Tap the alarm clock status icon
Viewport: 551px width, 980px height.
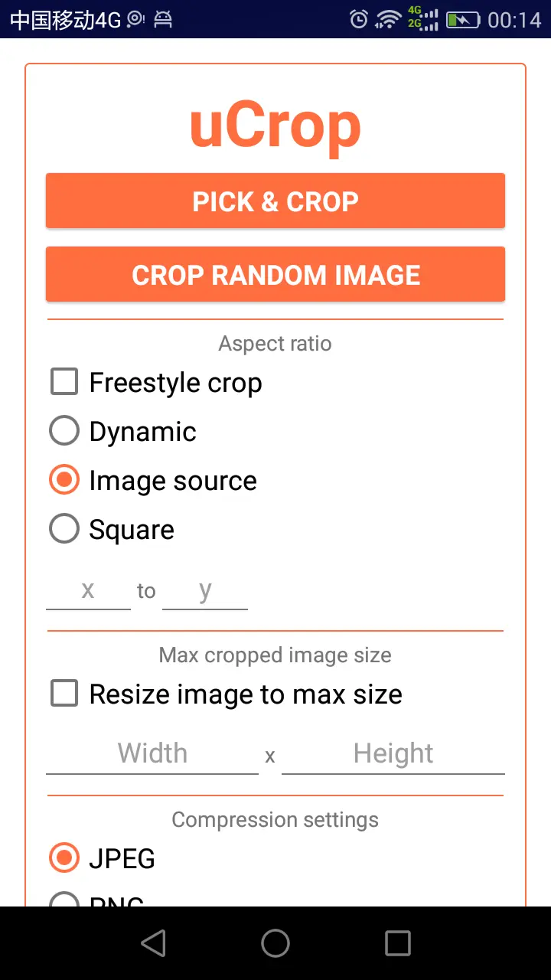pyautogui.click(x=358, y=19)
